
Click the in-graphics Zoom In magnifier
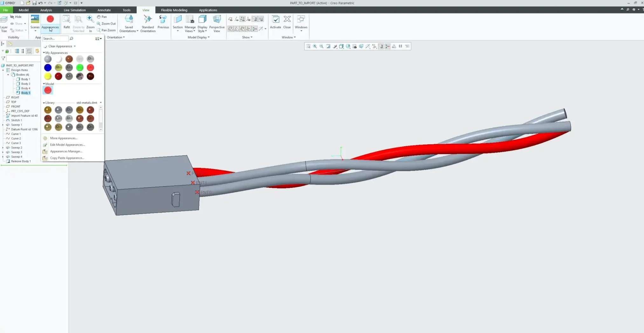tap(315, 46)
